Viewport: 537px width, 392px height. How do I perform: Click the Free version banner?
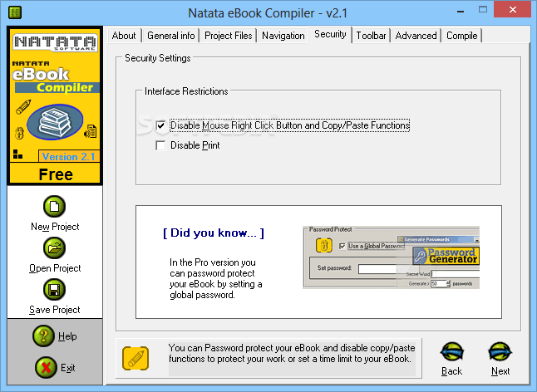coord(56,174)
